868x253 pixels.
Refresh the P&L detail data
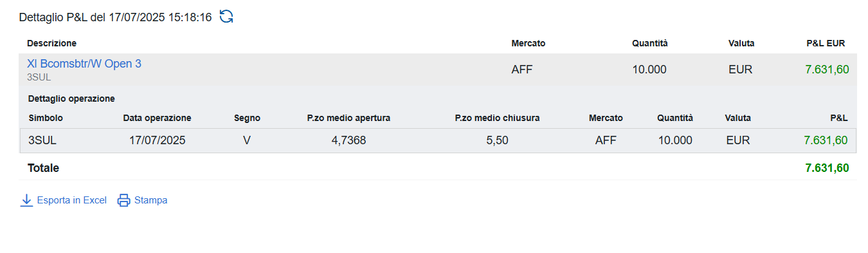(226, 17)
